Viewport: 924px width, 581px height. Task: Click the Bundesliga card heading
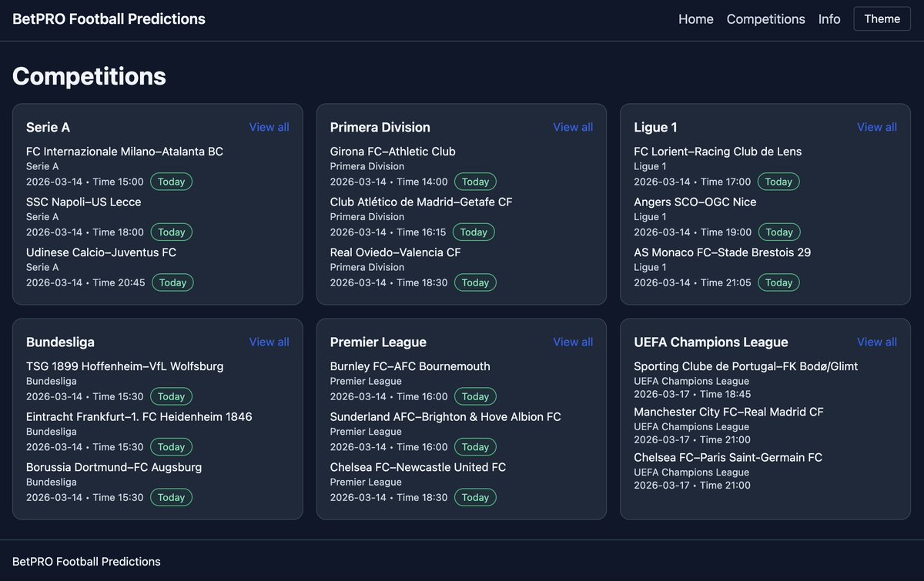point(60,342)
